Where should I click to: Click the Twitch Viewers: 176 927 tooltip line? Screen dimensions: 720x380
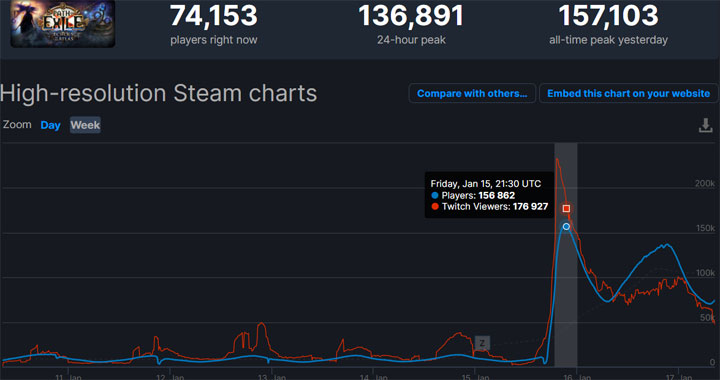tap(489, 207)
